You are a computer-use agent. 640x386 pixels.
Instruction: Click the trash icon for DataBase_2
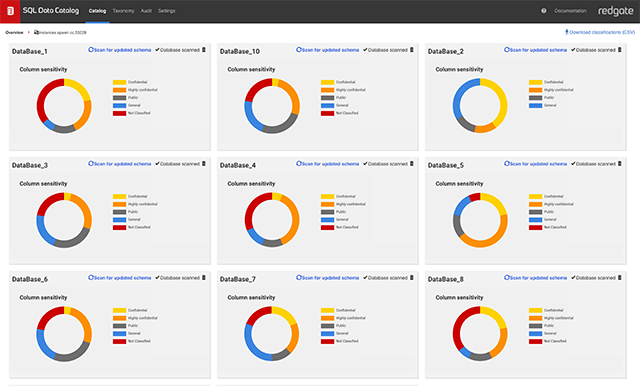click(620, 50)
